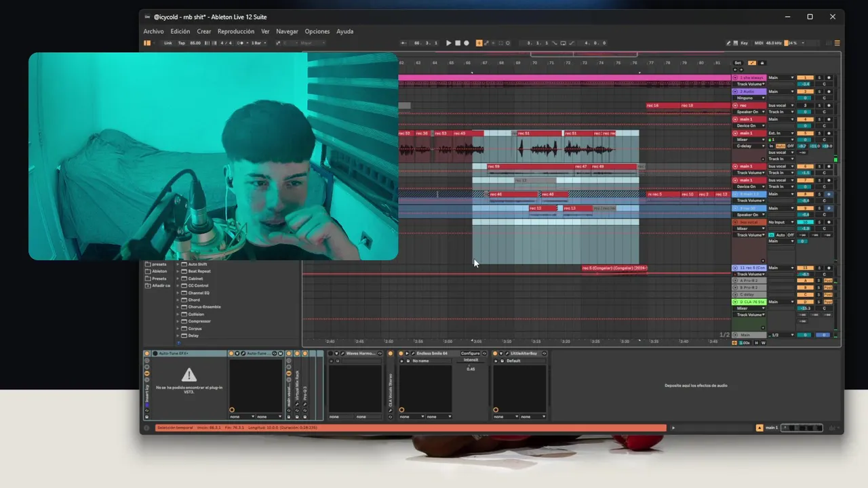The width and height of the screenshot is (868, 488).
Task: Open the 'Ext. In' input dropdown
Action: [x=781, y=133]
